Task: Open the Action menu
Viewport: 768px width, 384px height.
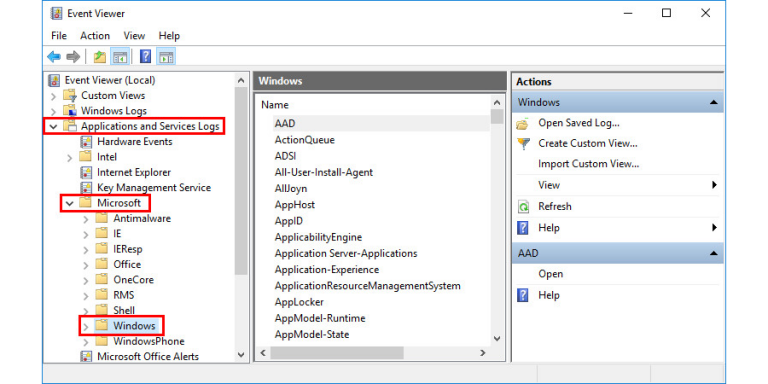Action: pyautogui.click(x=95, y=36)
